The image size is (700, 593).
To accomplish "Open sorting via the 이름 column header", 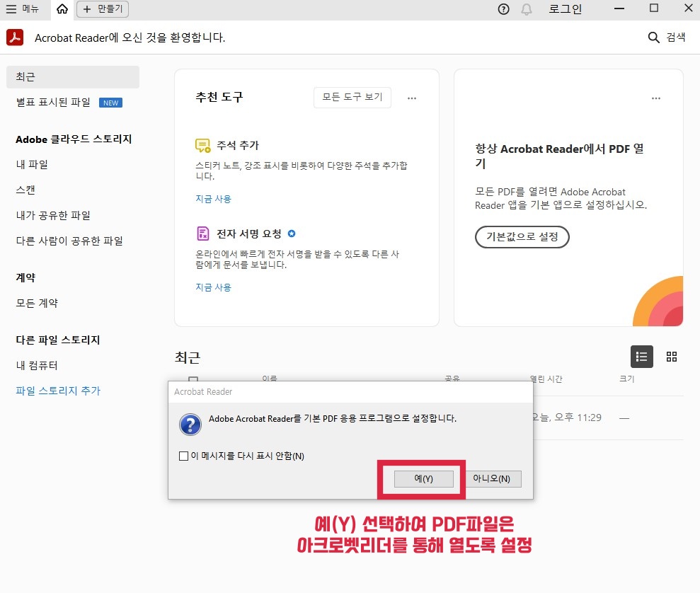I will (x=269, y=378).
